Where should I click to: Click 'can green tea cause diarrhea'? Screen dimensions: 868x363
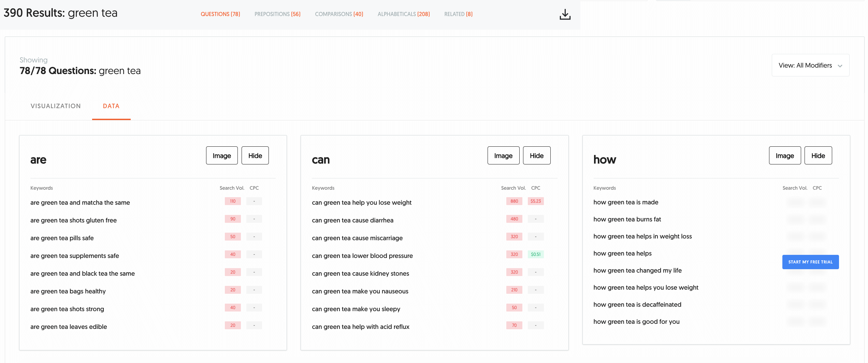[x=352, y=220]
